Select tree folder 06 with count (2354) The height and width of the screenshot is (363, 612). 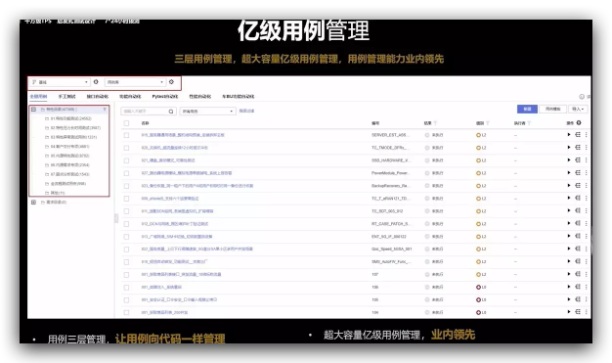[x=70, y=165]
